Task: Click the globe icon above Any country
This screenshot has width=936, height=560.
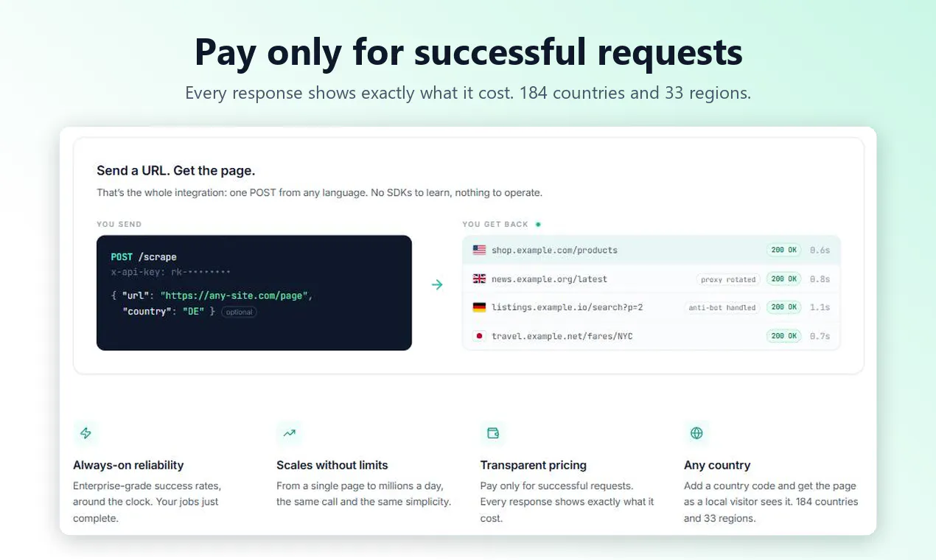Action: tap(696, 433)
